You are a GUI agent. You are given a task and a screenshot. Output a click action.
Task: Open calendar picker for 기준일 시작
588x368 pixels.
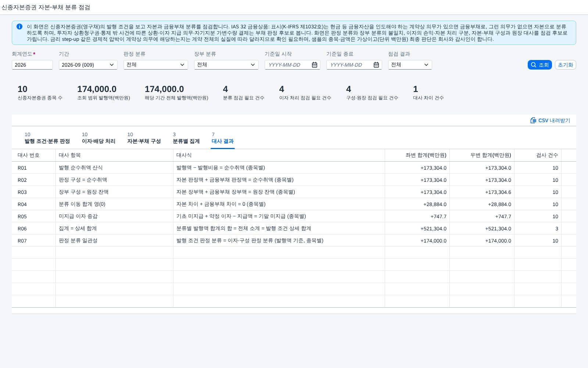(315, 65)
